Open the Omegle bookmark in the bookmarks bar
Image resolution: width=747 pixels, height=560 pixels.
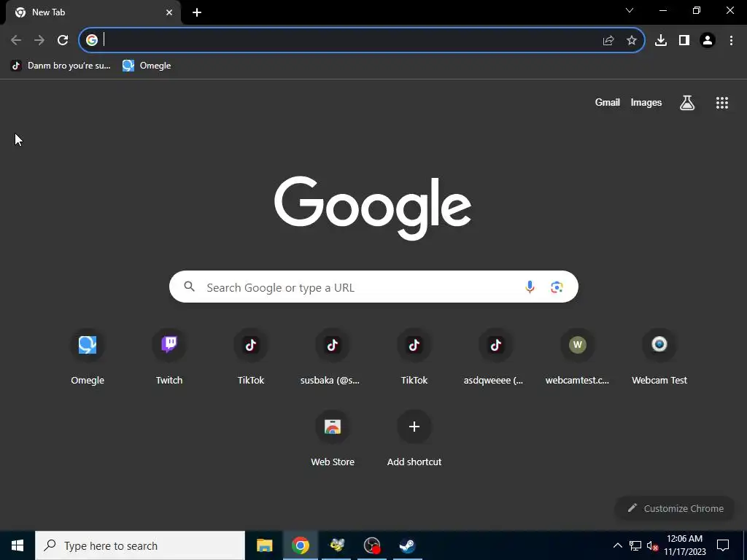pos(147,66)
